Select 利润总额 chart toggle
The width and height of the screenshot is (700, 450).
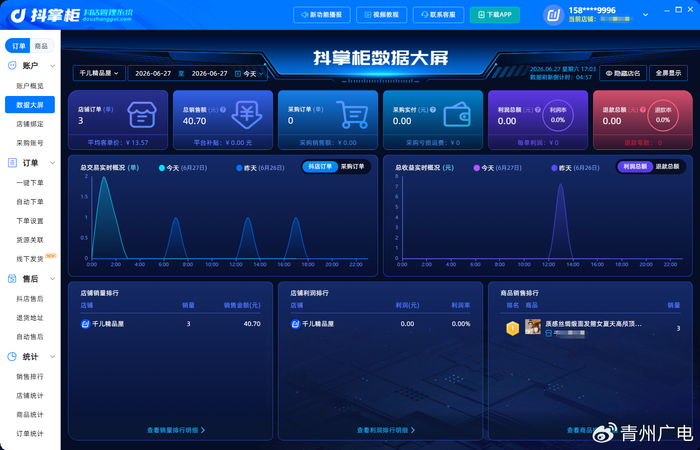coord(635,167)
